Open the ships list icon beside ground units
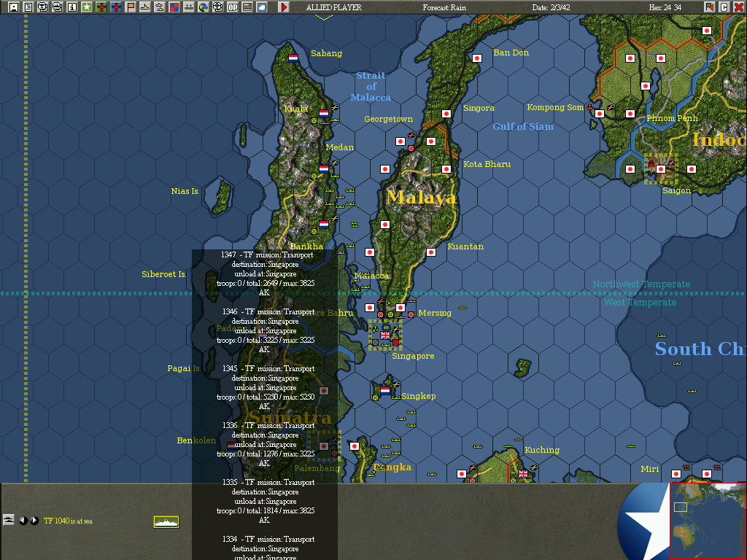The width and height of the screenshot is (747, 560). 57,7
